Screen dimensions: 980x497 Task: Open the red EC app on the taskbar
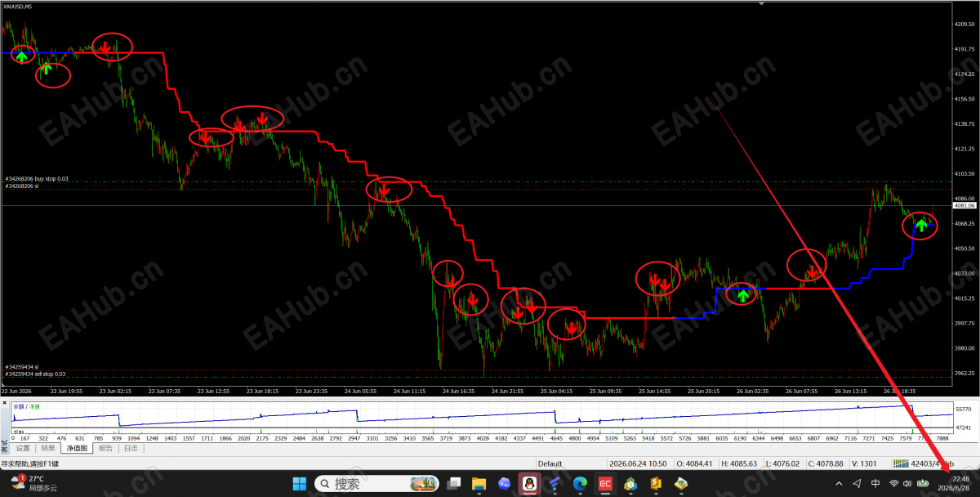pos(606,483)
